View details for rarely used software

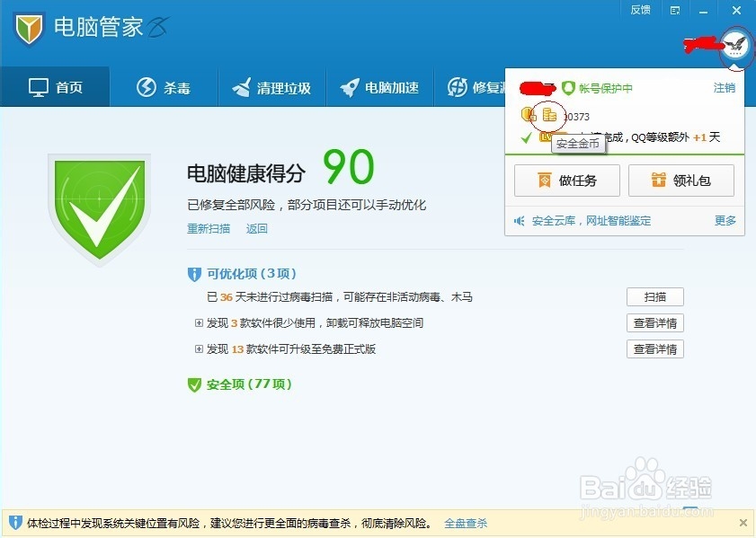click(x=655, y=322)
